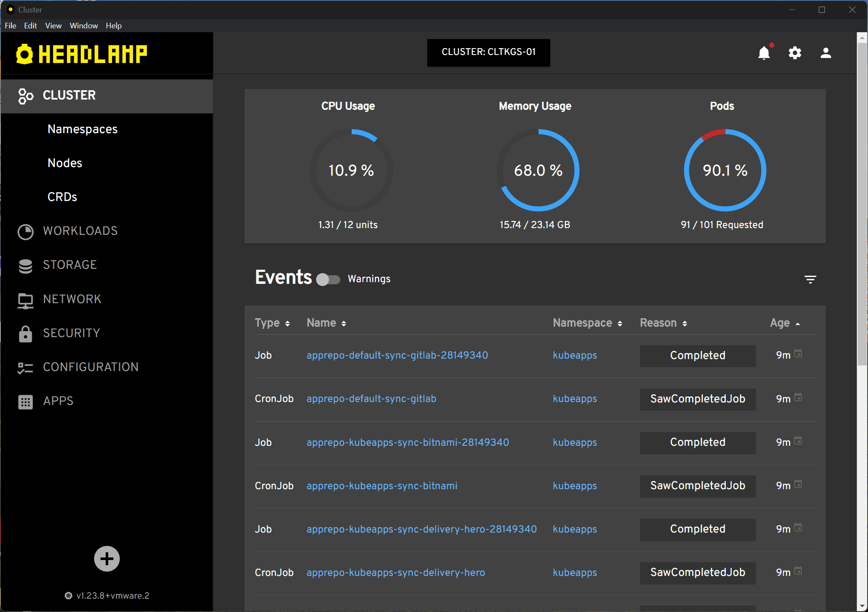This screenshot has height=612, width=868.
Task: Click the plus add-cluster button
Action: click(107, 559)
